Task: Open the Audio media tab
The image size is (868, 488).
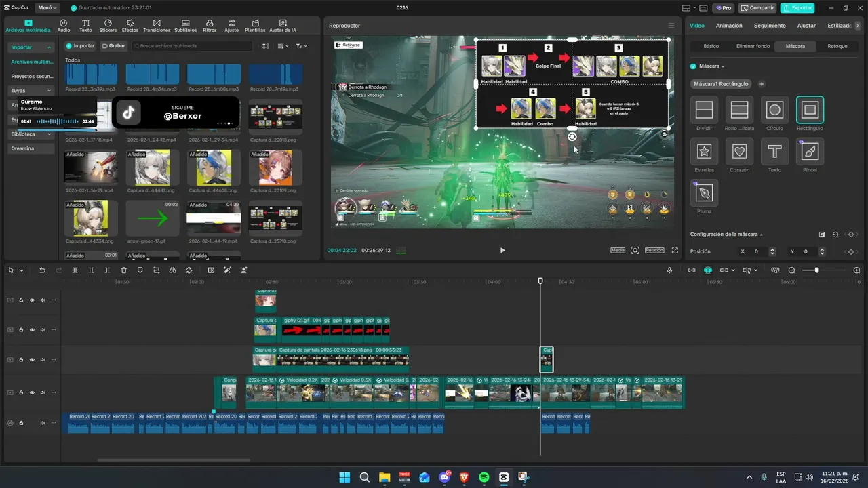Action: [64, 26]
